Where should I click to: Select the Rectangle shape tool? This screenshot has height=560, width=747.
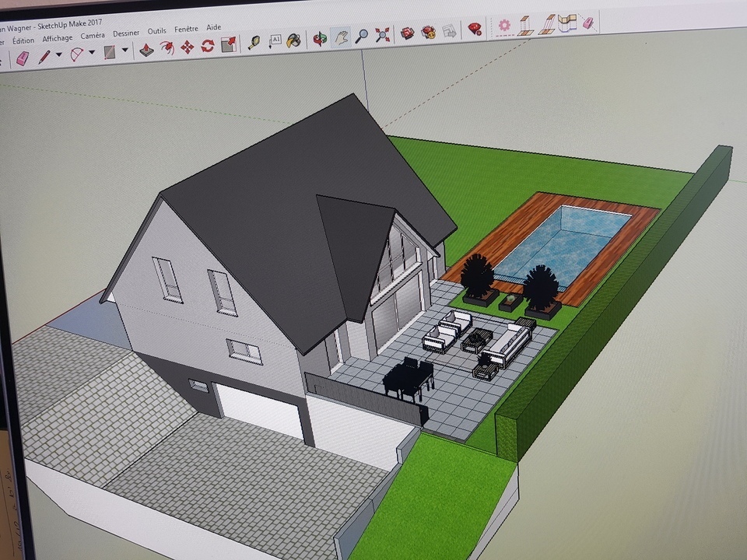click(x=110, y=52)
